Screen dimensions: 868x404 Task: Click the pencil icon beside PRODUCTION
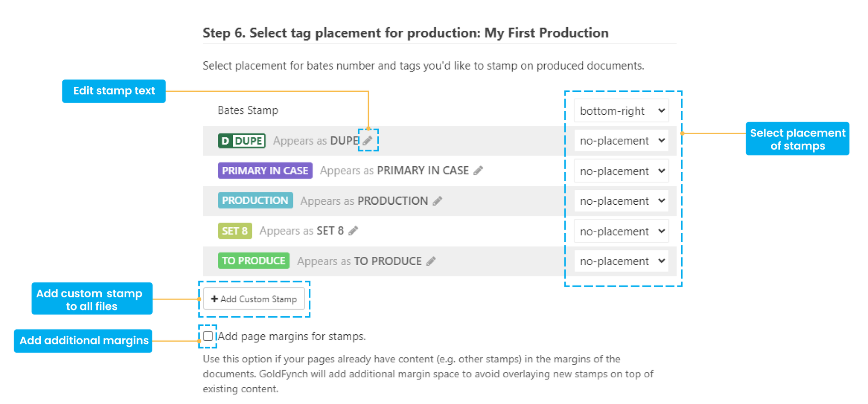coord(437,201)
